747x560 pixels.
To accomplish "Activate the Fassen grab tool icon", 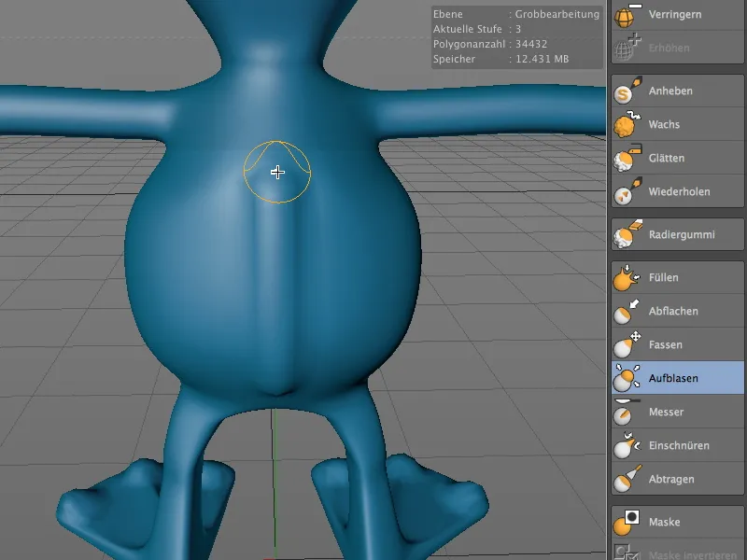I will pos(627,344).
